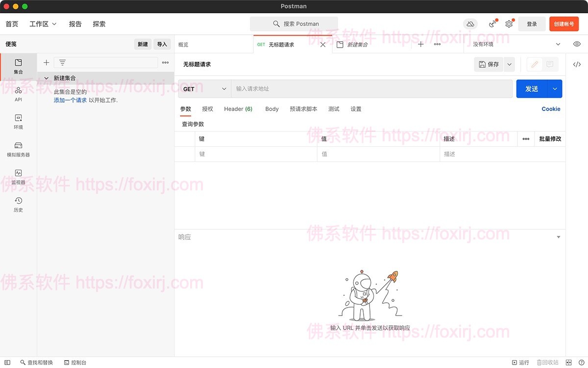The height and width of the screenshot is (368, 588).
Task: Switch to the Header (6) tab
Action: (x=238, y=109)
